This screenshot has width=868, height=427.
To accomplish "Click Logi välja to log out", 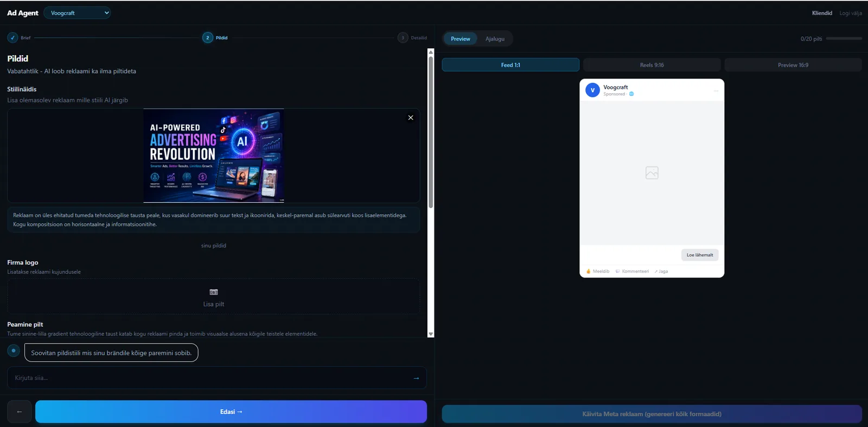I will pos(850,13).
